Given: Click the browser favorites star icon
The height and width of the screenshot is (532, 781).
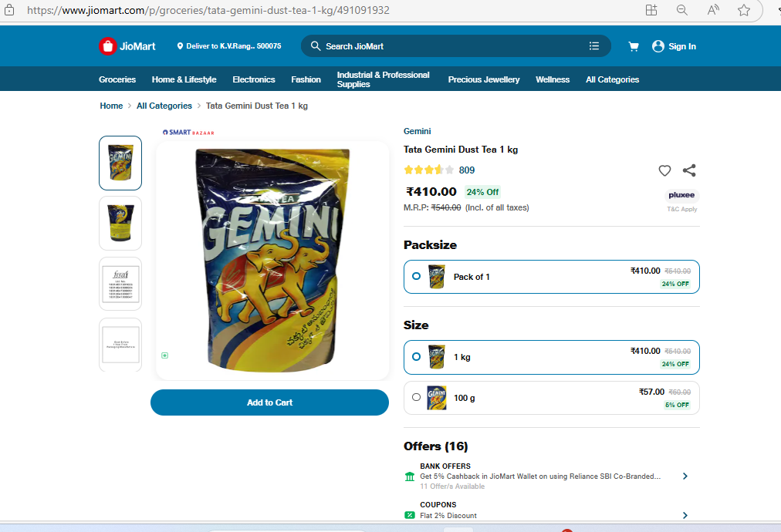Looking at the screenshot, I should click(743, 10).
